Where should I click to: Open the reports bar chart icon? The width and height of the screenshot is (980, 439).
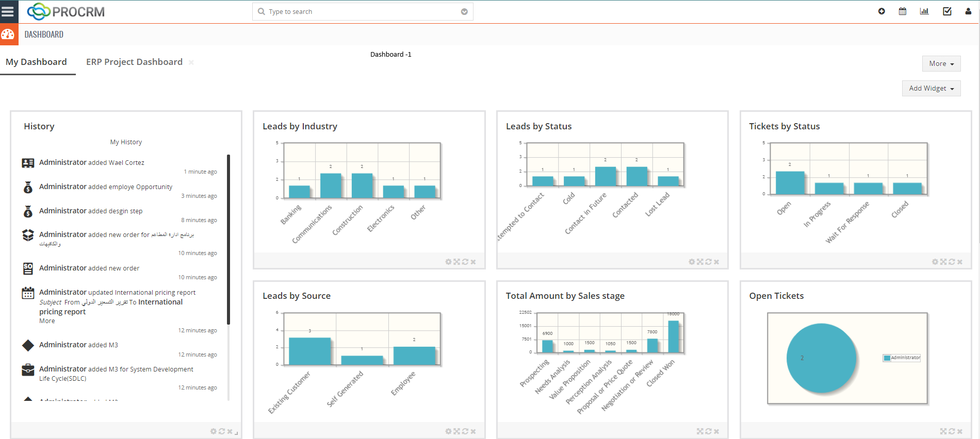(924, 11)
